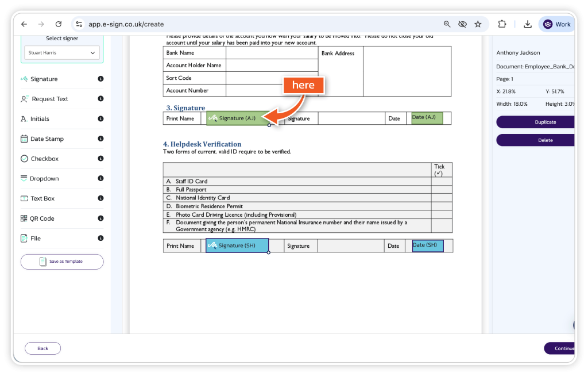Click the Save as Template button
The height and width of the screenshot is (376, 588).
62,262
